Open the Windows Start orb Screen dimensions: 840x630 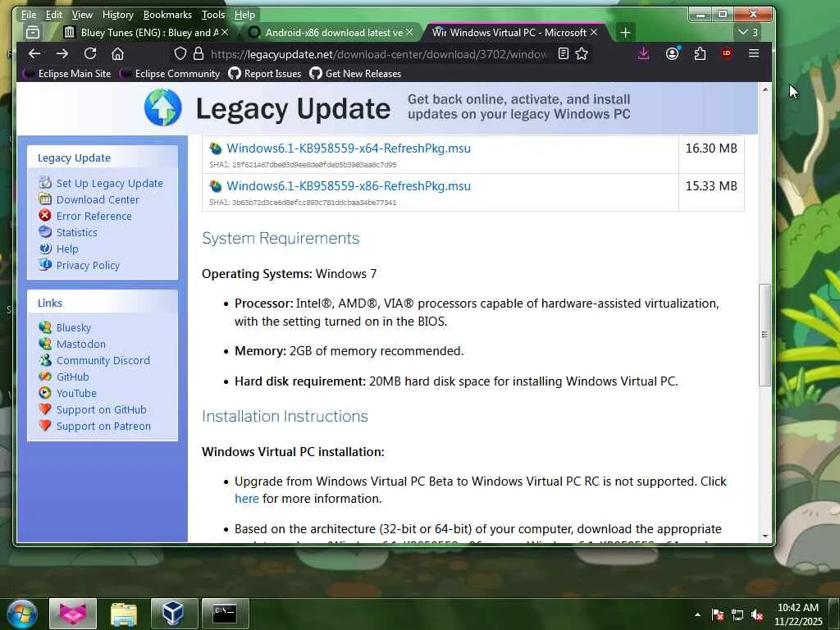pyautogui.click(x=22, y=614)
